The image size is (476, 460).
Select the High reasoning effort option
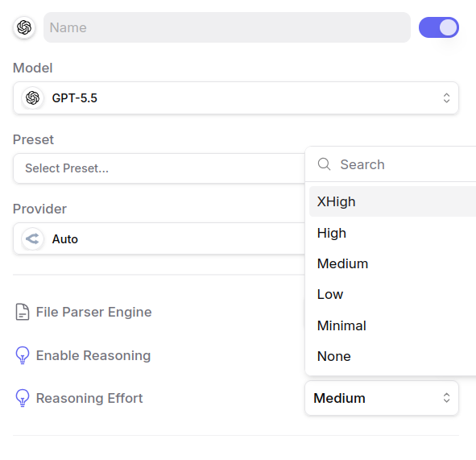click(x=392, y=233)
